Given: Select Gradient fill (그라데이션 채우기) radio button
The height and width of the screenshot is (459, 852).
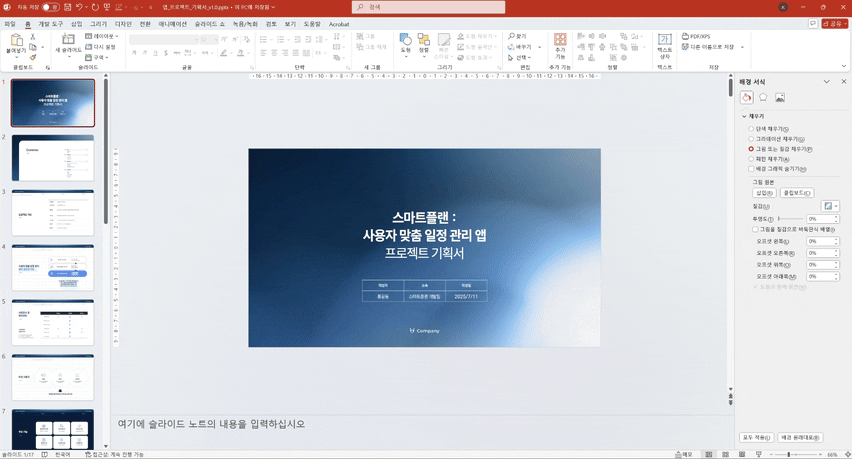Looking at the screenshot, I should pos(751,139).
